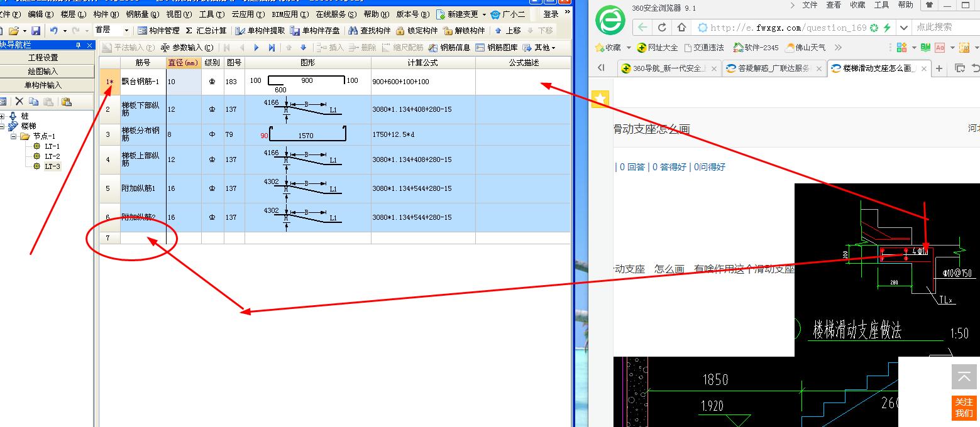Switch to 360导航 browser tab
Image resolution: width=980 pixels, height=427 pixels.
[x=669, y=68]
